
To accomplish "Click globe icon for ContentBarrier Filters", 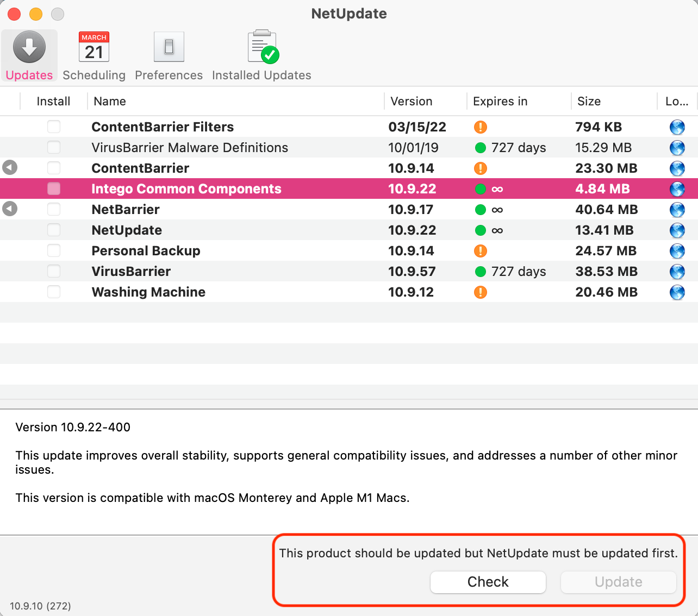I will [x=677, y=127].
